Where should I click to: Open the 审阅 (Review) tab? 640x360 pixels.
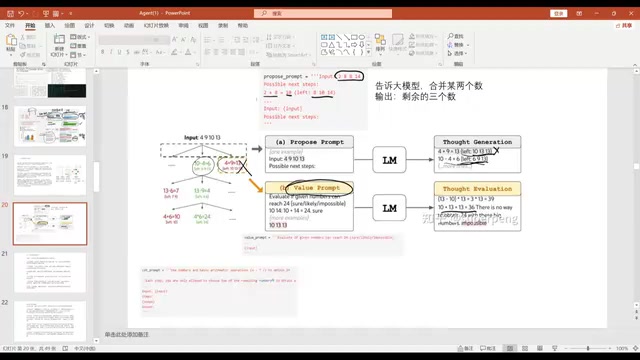183,25
